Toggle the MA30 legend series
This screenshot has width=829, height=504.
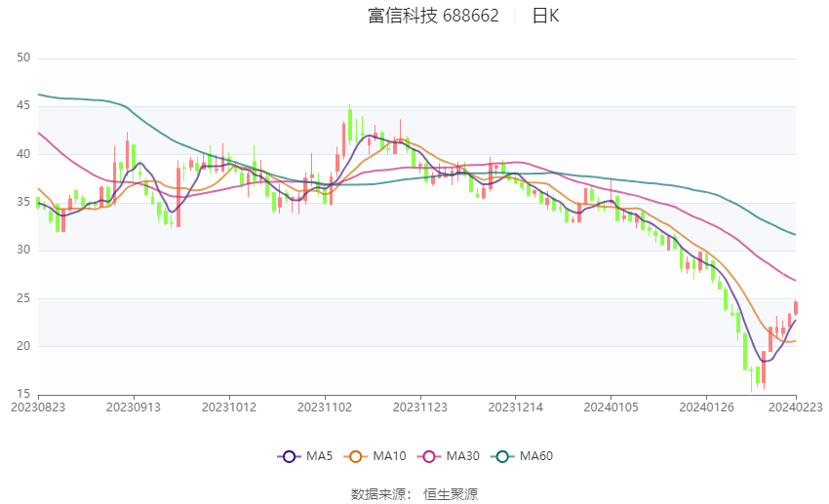point(449,456)
